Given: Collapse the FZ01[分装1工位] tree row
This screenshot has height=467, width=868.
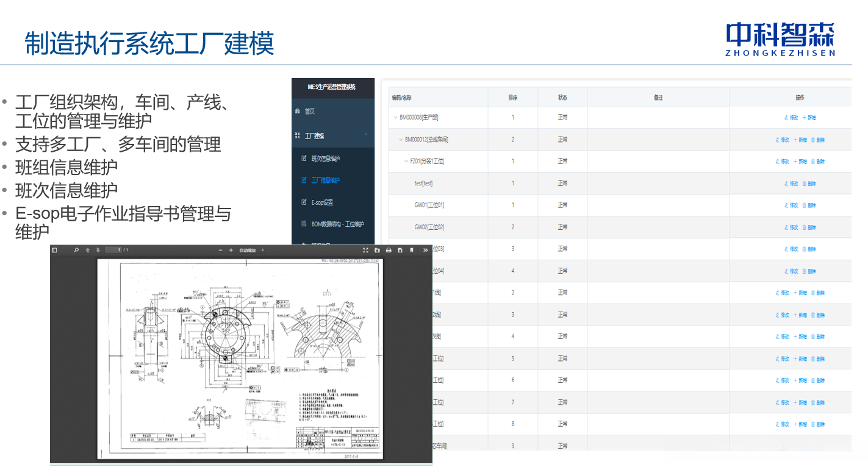Looking at the screenshot, I should click(406, 162).
